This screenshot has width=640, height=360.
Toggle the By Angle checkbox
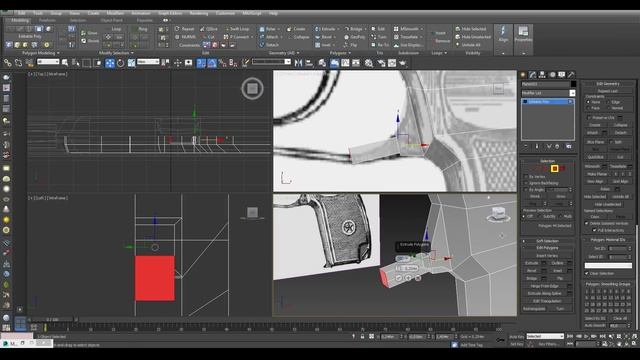[x=526, y=190]
